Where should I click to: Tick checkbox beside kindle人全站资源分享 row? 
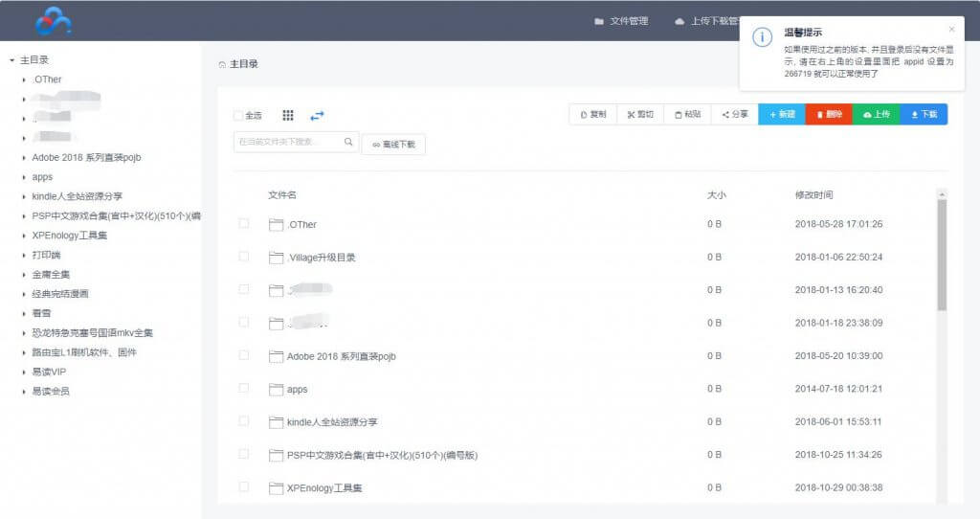coord(244,421)
